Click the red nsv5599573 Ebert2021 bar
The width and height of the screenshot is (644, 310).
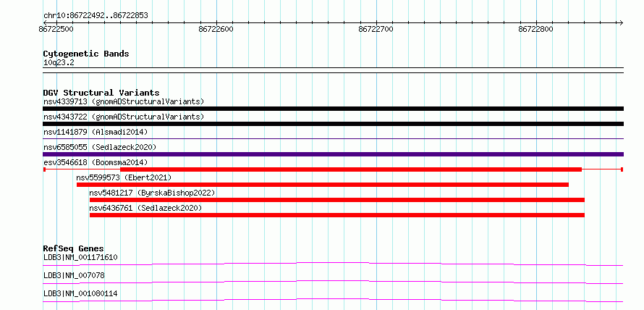(323, 185)
